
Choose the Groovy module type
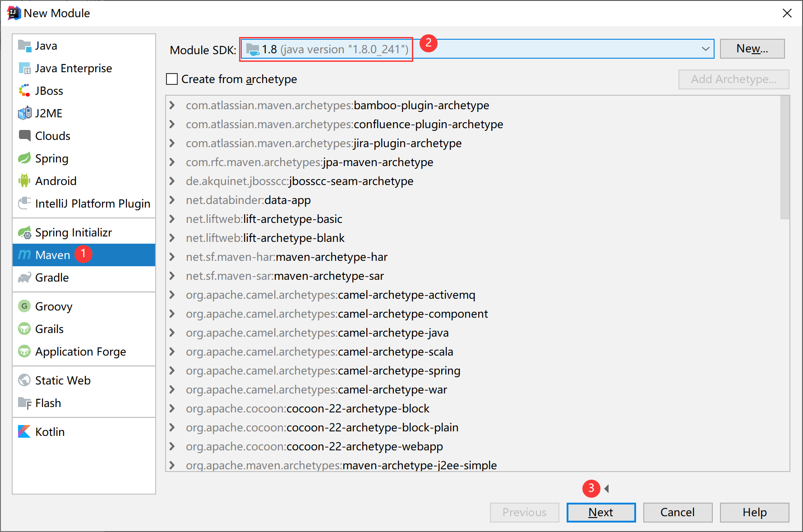pos(84,306)
